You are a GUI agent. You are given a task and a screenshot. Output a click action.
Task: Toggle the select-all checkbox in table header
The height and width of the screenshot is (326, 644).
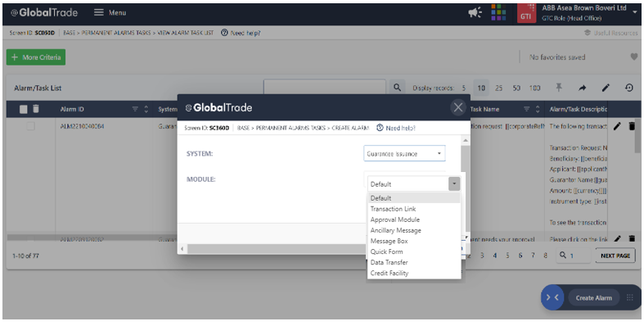click(x=24, y=109)
